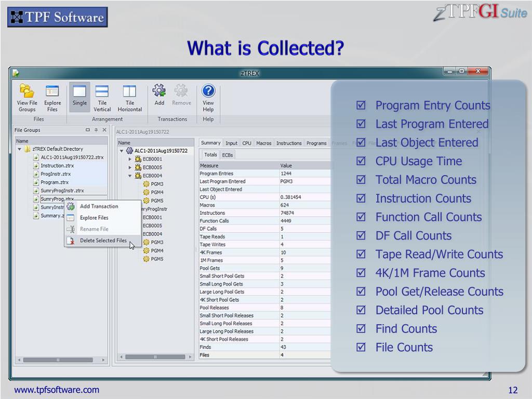Open the www.tpfsoftware.com link

[57, 390]
